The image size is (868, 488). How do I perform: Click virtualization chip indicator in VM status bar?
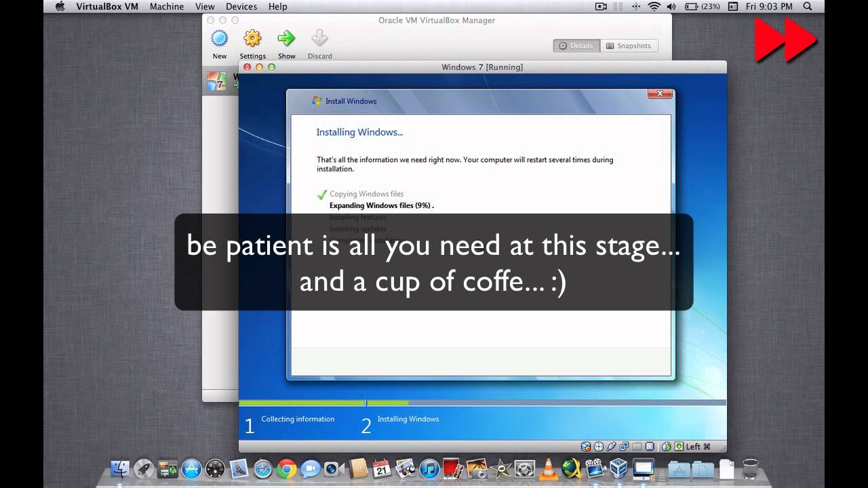tap(650, 447)
